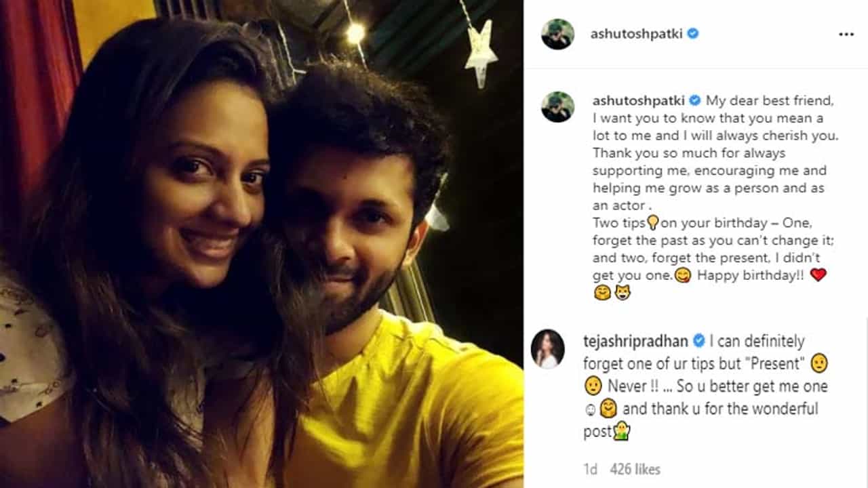Click verified badge beside caption username
868x488 pixels.
694,100
